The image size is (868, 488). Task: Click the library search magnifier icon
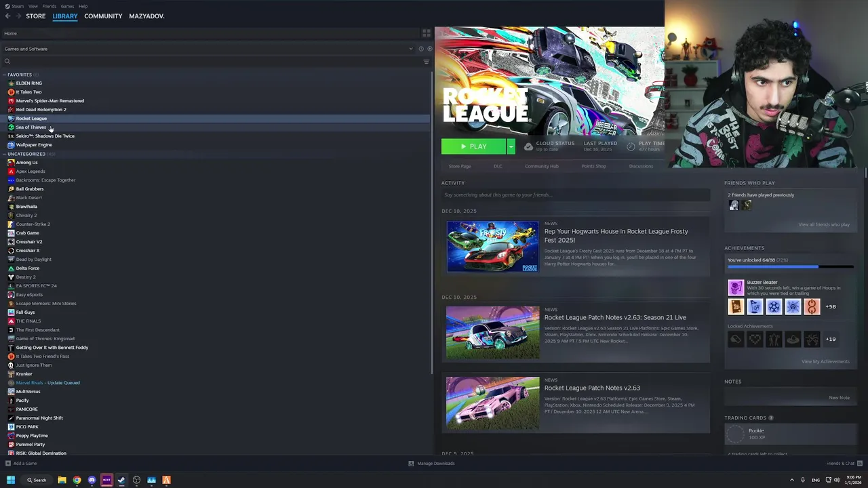click(x=7, y=62)
